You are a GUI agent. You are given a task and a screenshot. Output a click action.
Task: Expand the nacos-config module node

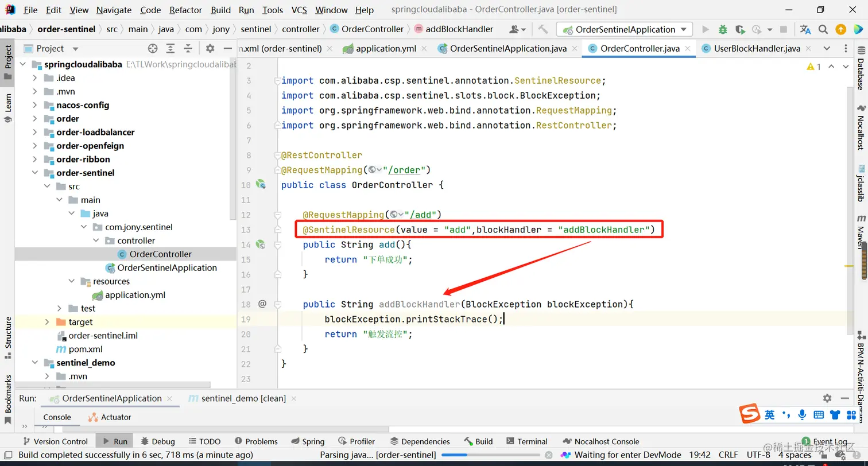[35, 105]
